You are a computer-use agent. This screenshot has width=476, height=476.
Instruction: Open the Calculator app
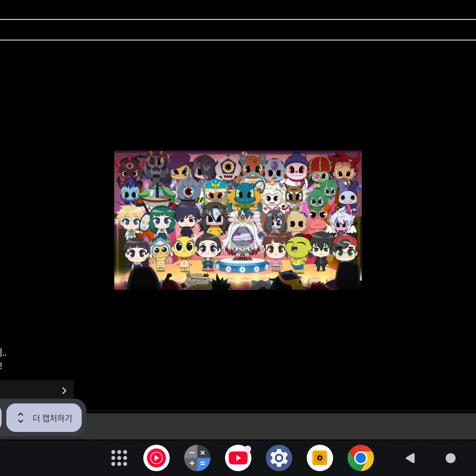pyautogui.click(x=197, y=458)
